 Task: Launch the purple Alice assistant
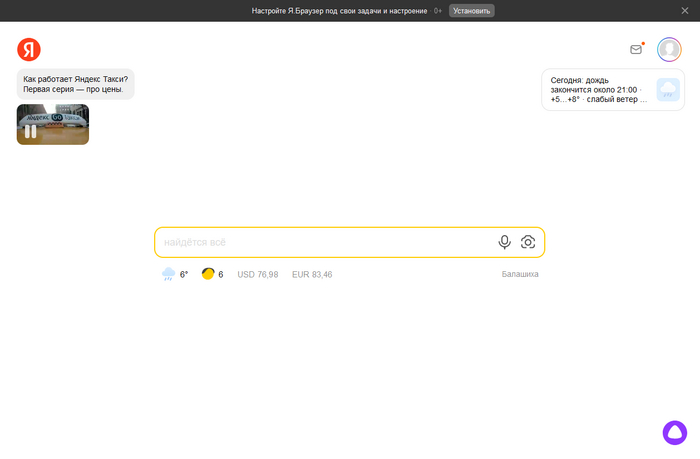pyautogui.click(x=675, y=433)
